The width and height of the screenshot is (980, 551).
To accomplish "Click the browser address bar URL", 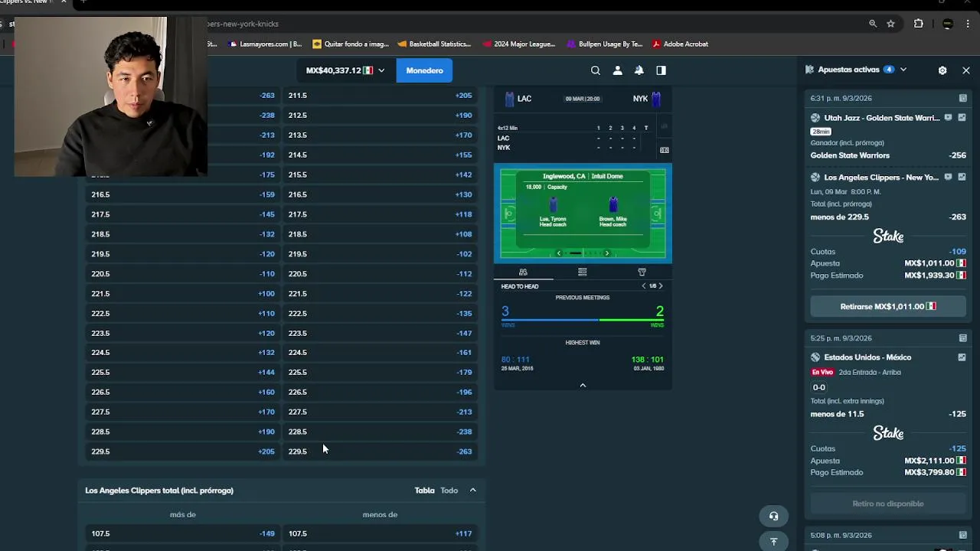I will click(x=243, y=24).
